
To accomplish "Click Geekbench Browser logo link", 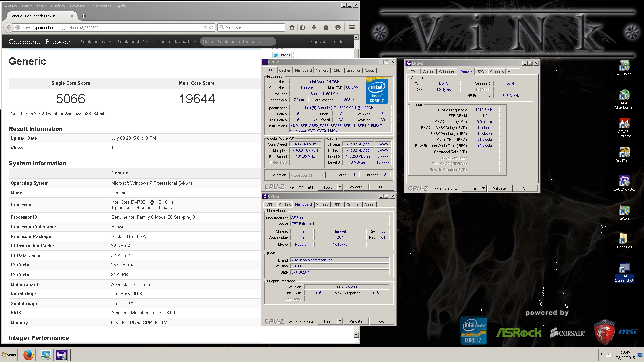I will [x=40, y=42].
